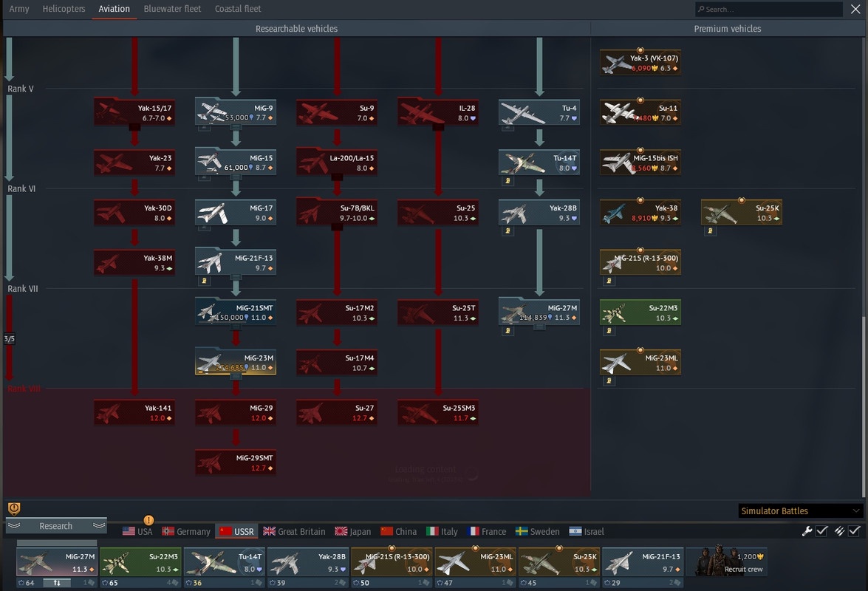Toggle the checkbox next to ammo icon
This screenshot has width=868, height=591.
pos(855,531)
